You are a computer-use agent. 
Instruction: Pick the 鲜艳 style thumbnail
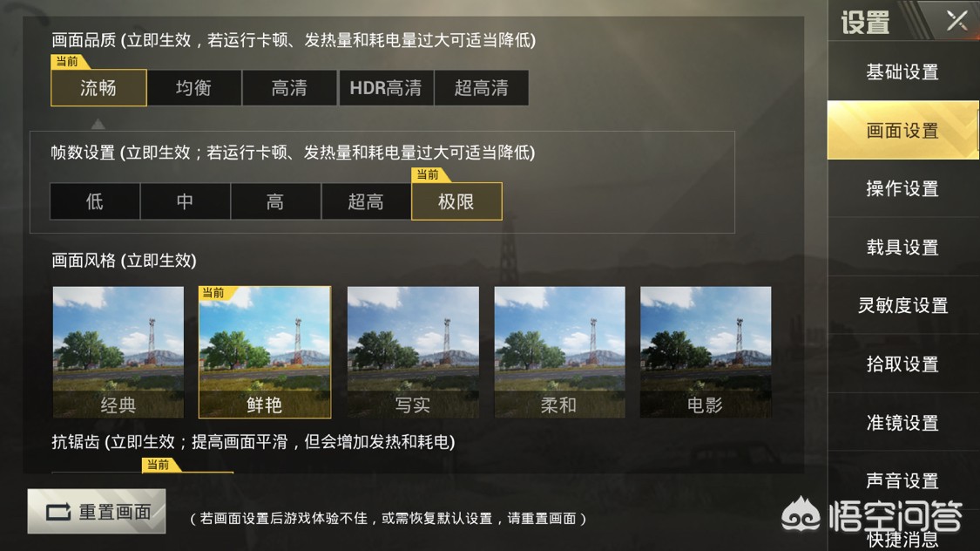pos(264,352)
